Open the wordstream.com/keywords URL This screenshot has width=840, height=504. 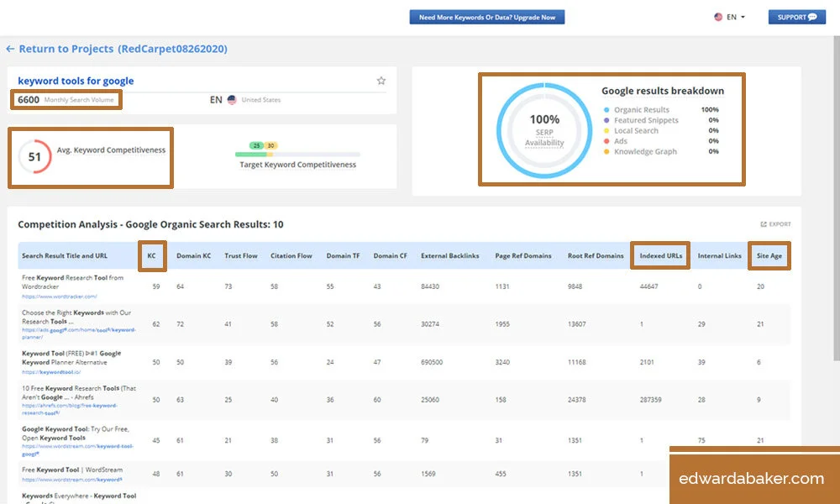coord(72,480)
